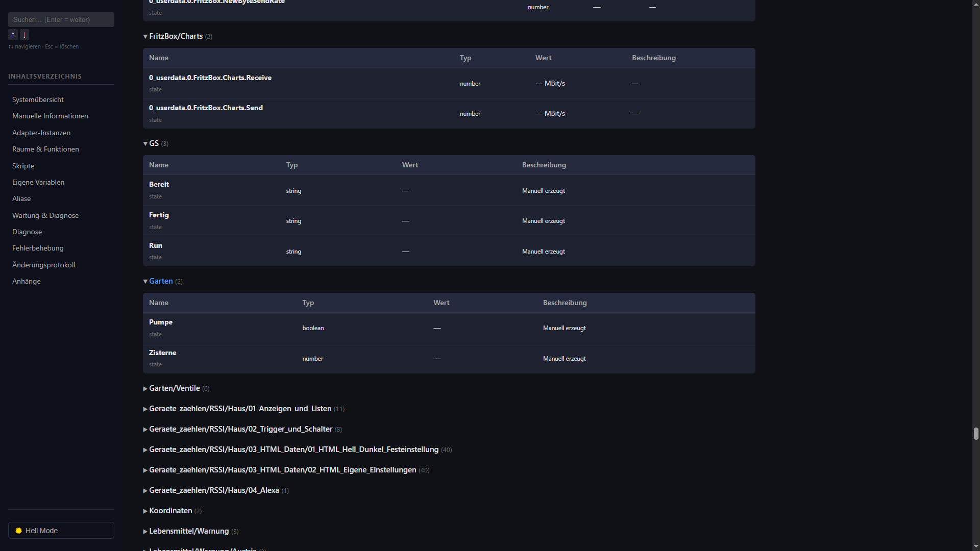Screen dimensions: 980x551
Task: Toggle Hell Mode on
Action: pos(61,531)
